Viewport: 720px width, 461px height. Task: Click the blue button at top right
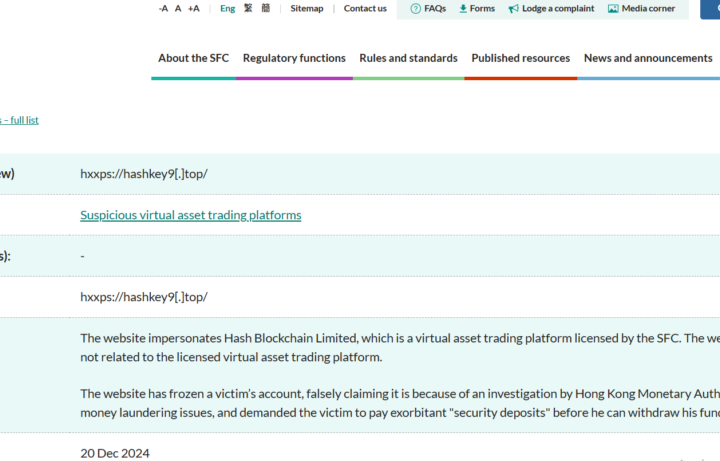pos(710,9)
